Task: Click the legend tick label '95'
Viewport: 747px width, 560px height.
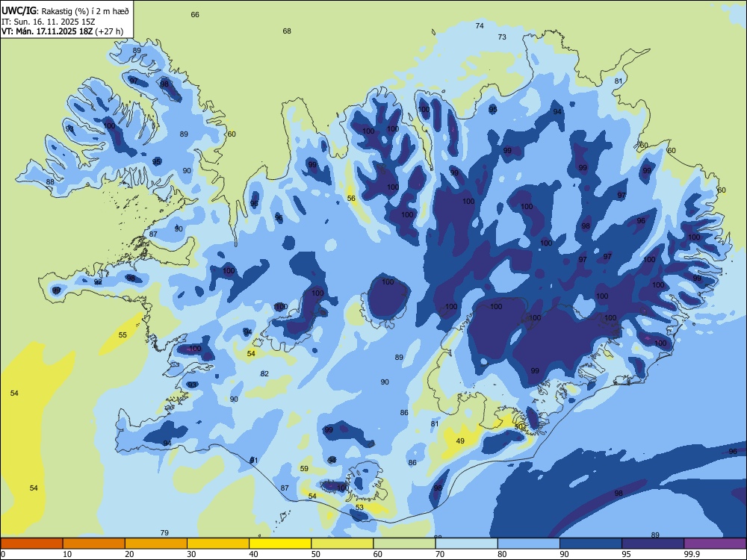Action: click(626, 554)
